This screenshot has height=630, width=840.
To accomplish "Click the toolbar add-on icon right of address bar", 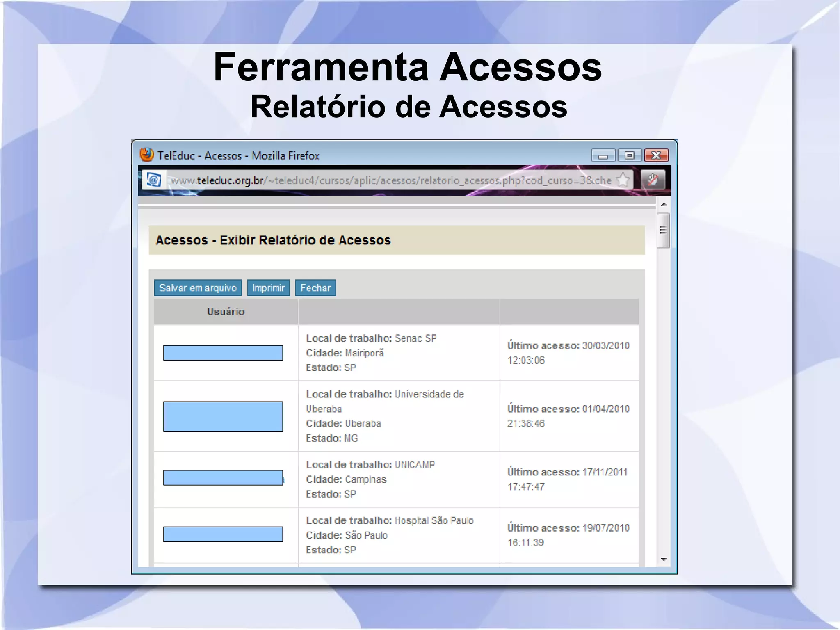I will [652, 180].
